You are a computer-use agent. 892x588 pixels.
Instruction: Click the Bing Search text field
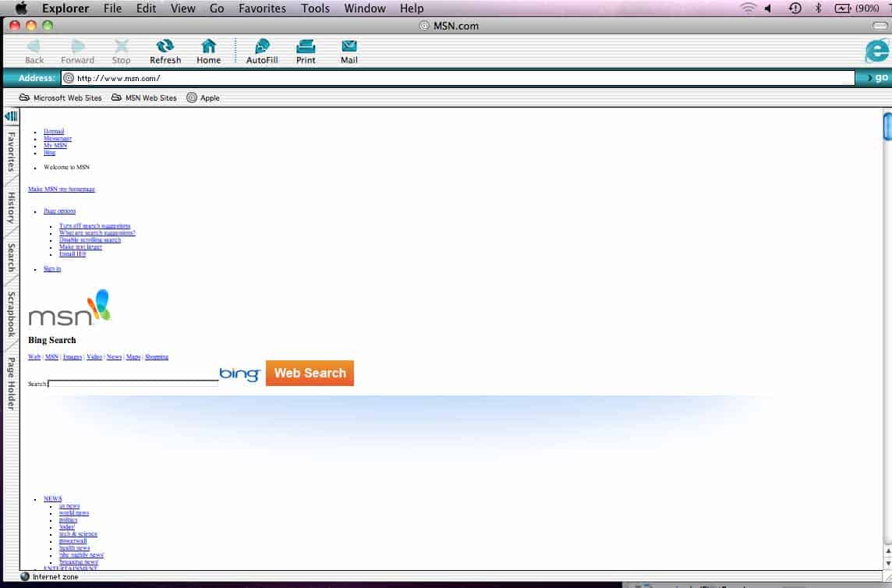tap(133, 384)
